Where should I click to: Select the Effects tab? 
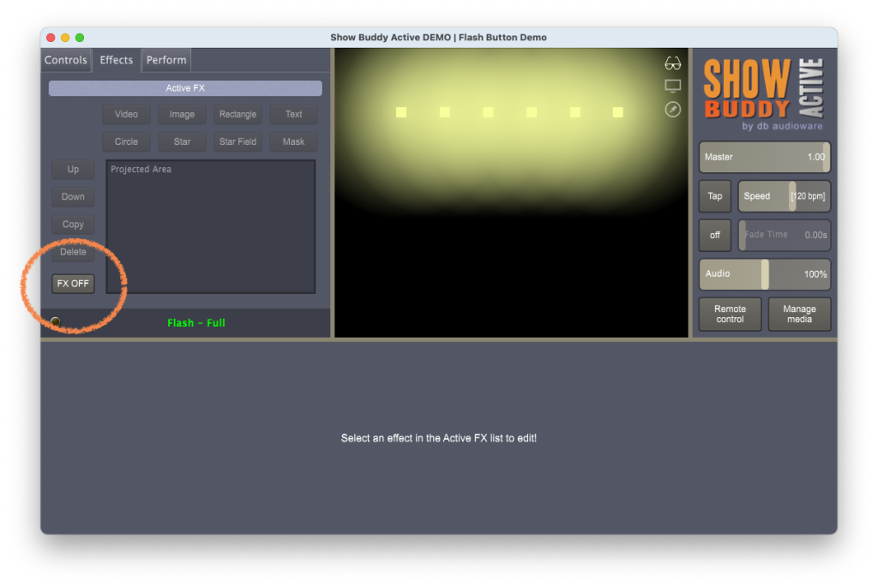click(x=117, y=60)
